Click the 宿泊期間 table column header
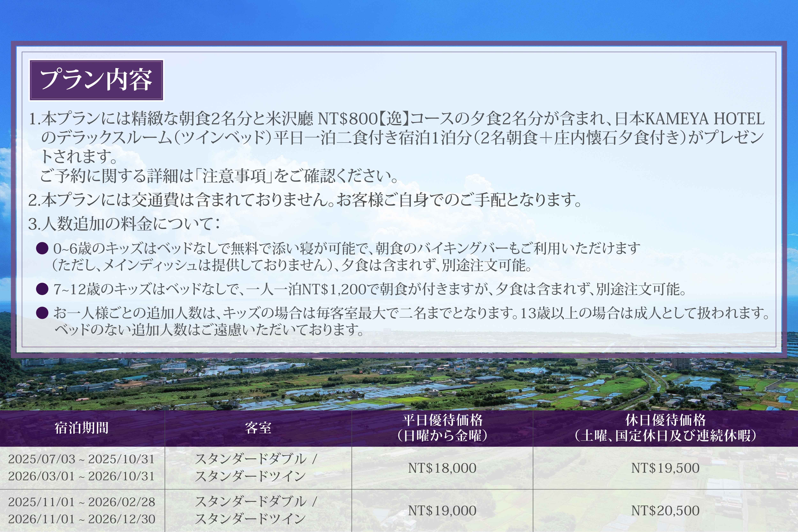Viewport: 798px width, 532px height. click(82, 428)
